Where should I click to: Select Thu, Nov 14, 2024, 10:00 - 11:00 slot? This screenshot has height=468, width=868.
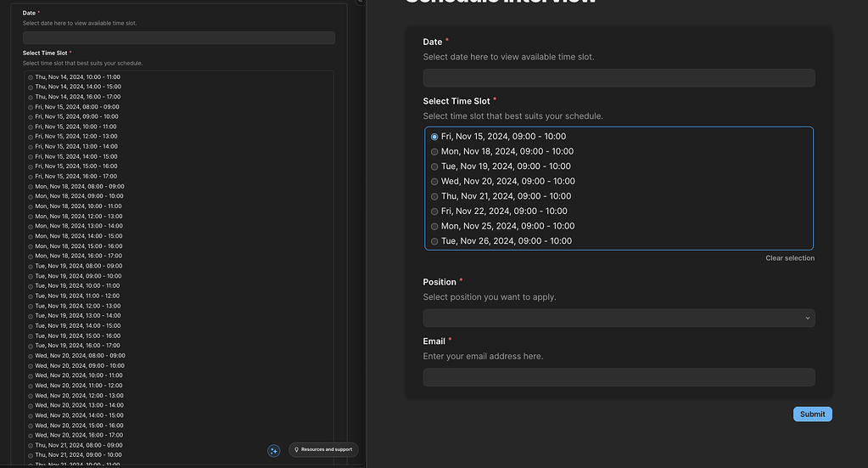pyautogui.click(x=31, y=77)
